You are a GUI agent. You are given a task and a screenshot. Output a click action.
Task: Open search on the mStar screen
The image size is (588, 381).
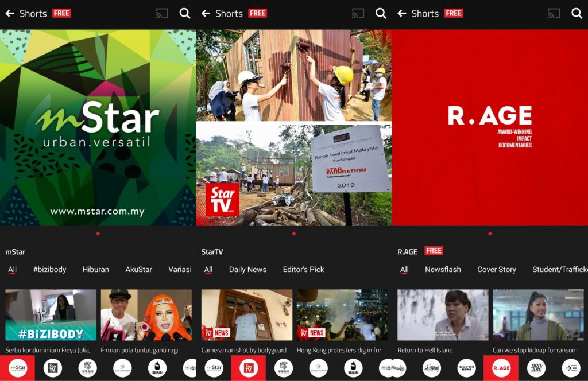pos(184,14)
